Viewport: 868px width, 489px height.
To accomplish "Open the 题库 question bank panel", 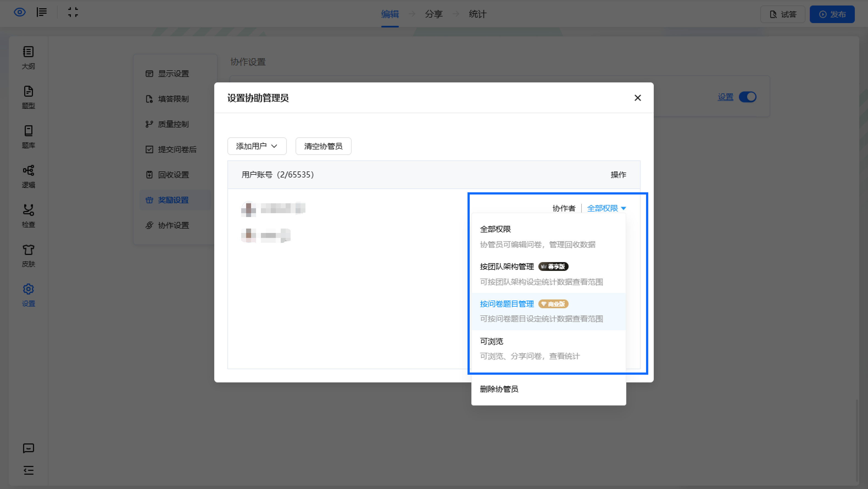I will pos(28,137).
